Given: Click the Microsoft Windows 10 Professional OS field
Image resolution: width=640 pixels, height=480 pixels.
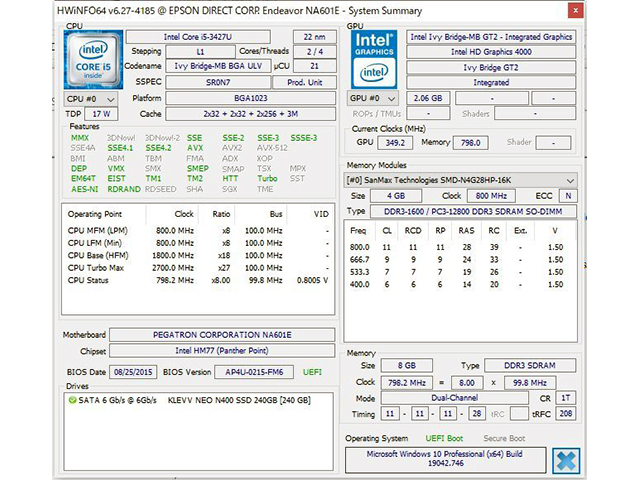Looking at the screenshot, I should click(x=445, y=459).
